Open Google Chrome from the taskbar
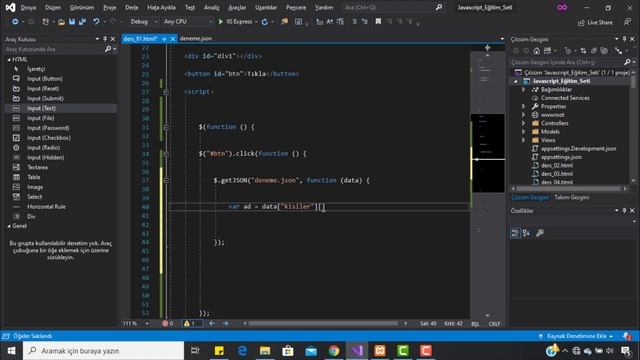This screenshot has width=640, height=360. pyautogui.click(x=334, y=351)
